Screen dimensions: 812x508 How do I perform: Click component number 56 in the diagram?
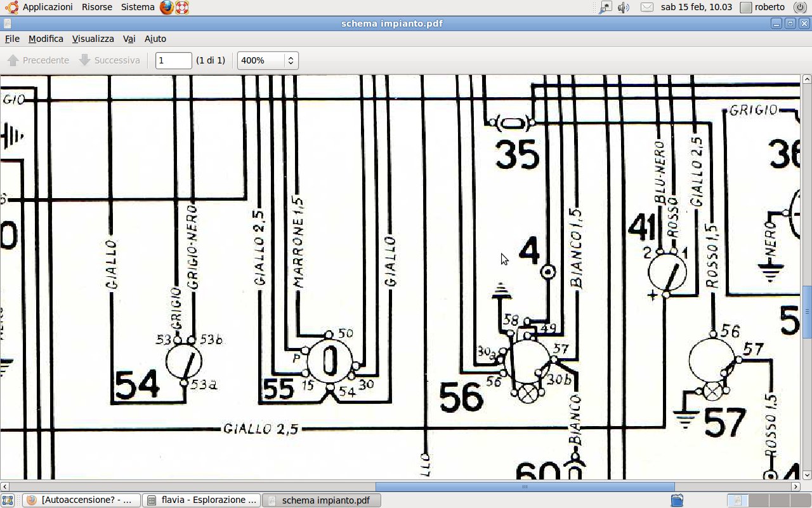click(x=461, y=396)
